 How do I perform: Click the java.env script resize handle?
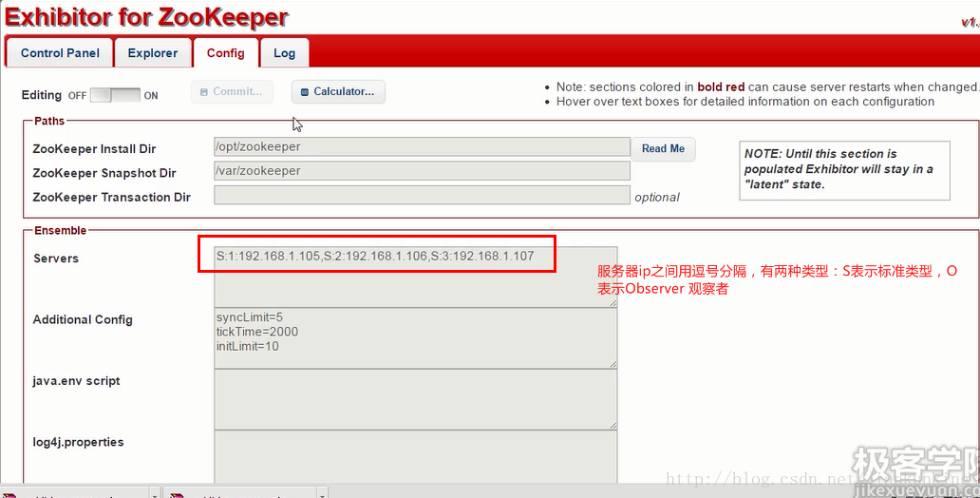613,426
